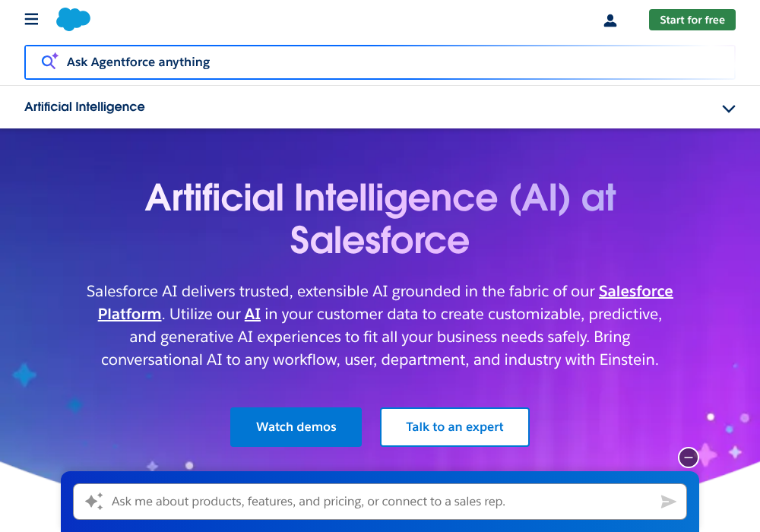
Task: Follow the AI hyperlink in the description
Action: [x=252, y=313]
